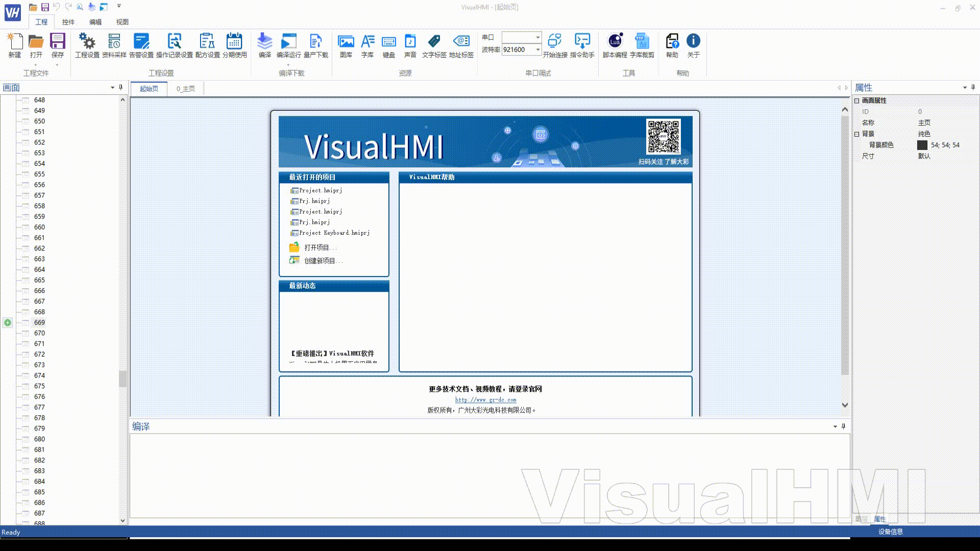Switch to the 视图 ribbon tab

[122, 22]
